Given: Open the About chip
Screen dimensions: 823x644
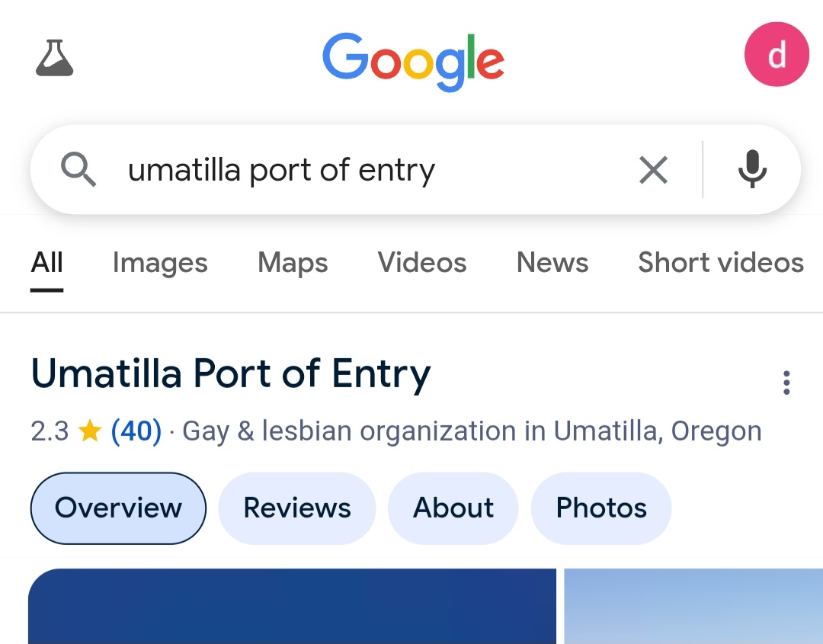Looking at the screenshot, I should coord(453,508).
